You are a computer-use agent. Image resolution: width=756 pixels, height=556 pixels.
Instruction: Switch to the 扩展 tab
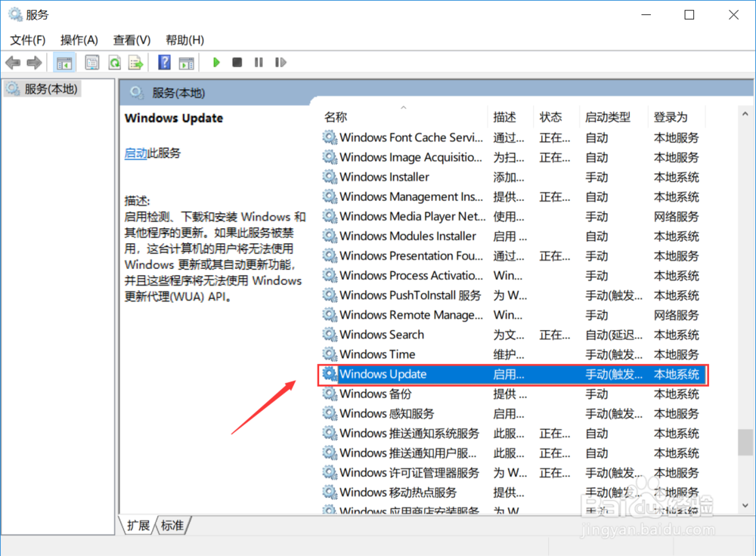[138, 525]
